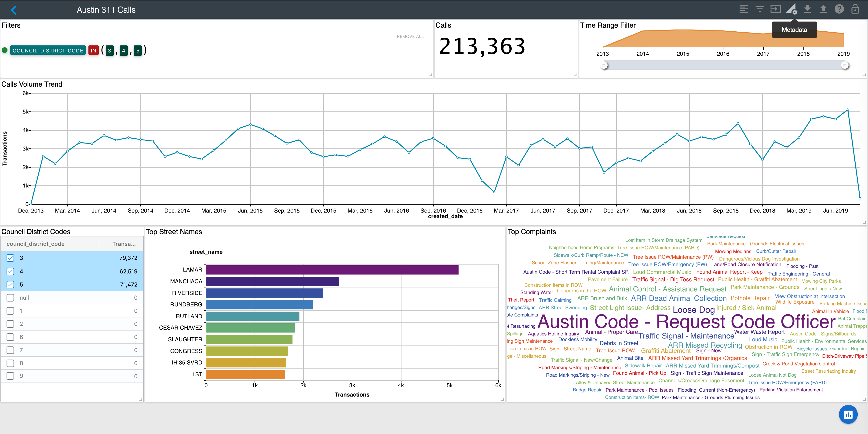Click REMOVE ALL filters
This screenshot has height=434, width=868.
point(410,37)
